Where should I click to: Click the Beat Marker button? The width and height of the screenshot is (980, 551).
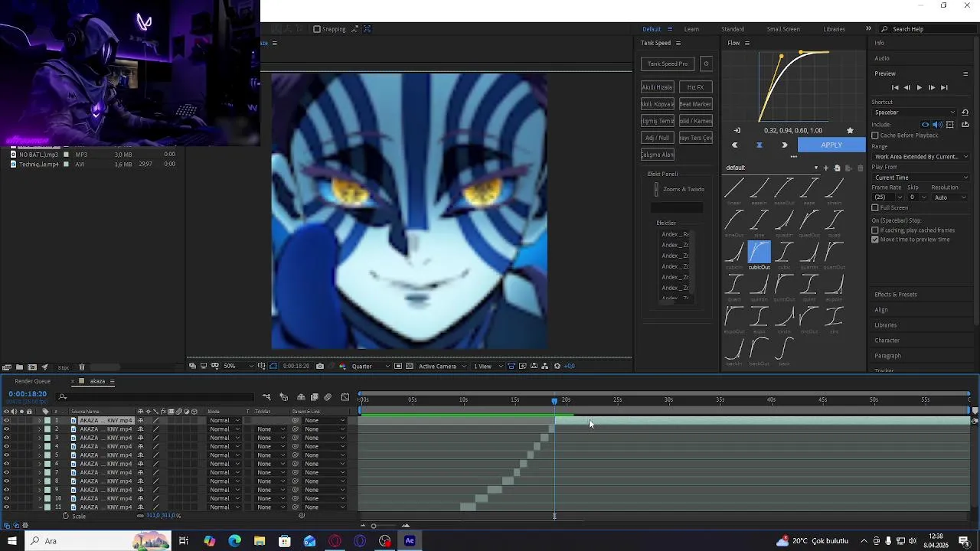695,104
